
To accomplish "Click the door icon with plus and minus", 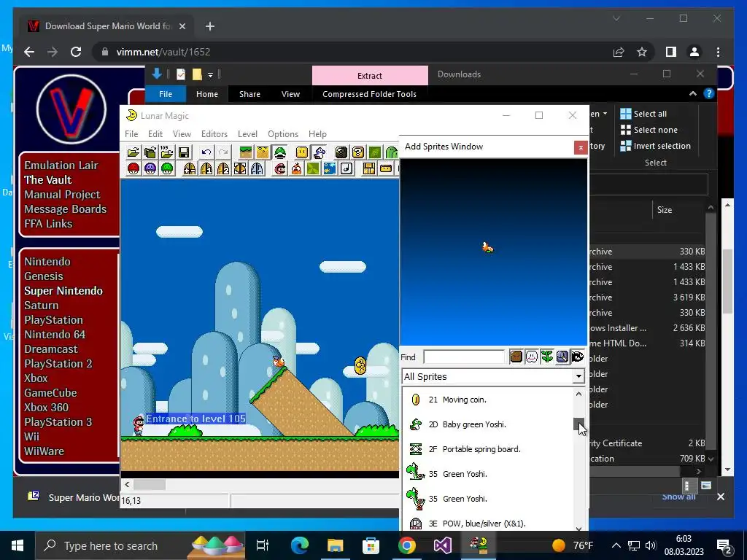I will pos(190,168).
